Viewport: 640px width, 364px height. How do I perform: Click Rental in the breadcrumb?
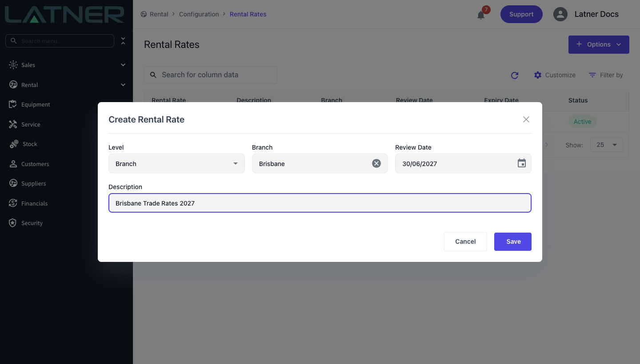coord(159,14)
